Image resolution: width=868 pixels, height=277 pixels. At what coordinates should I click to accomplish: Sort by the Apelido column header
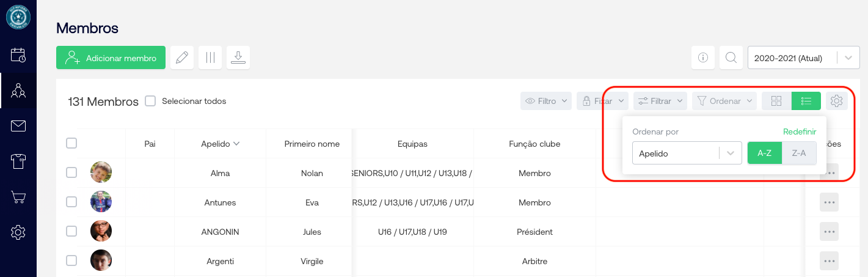tap(220, 144)
